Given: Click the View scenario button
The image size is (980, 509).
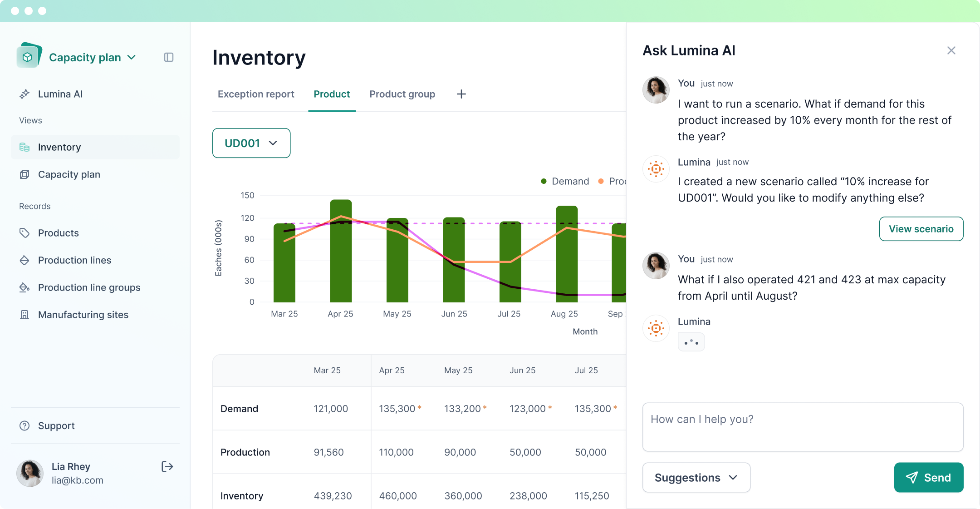Looking at the screenshot, I should 921,229.
